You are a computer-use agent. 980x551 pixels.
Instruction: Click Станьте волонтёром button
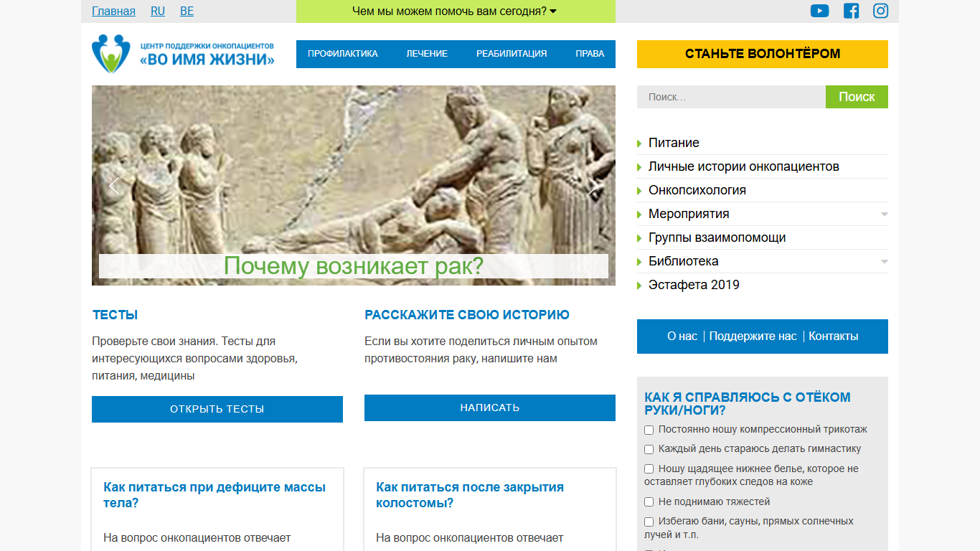(763, 54)
